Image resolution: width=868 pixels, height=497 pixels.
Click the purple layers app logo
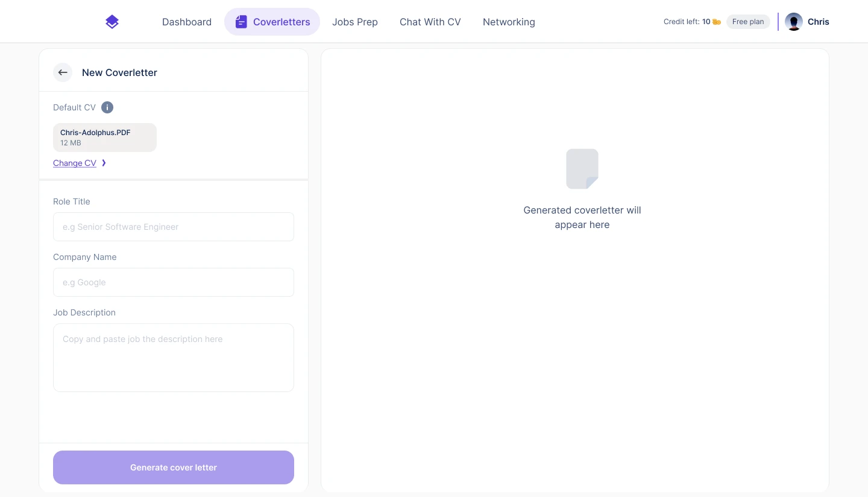click(x=112, y=22)
